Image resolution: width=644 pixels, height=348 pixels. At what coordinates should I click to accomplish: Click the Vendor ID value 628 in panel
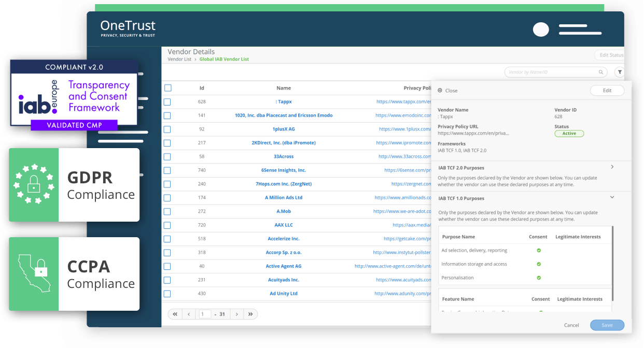559,117
